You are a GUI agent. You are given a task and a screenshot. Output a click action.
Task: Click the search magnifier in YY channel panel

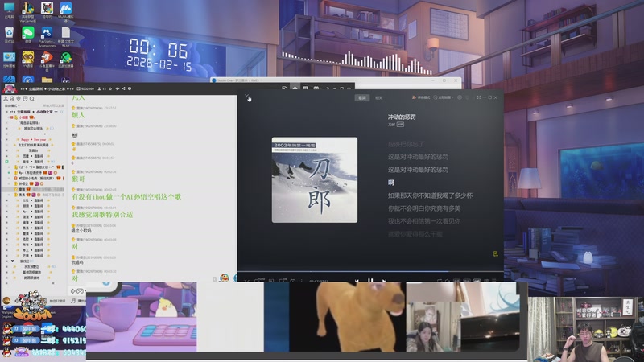(x=31, y=98)
